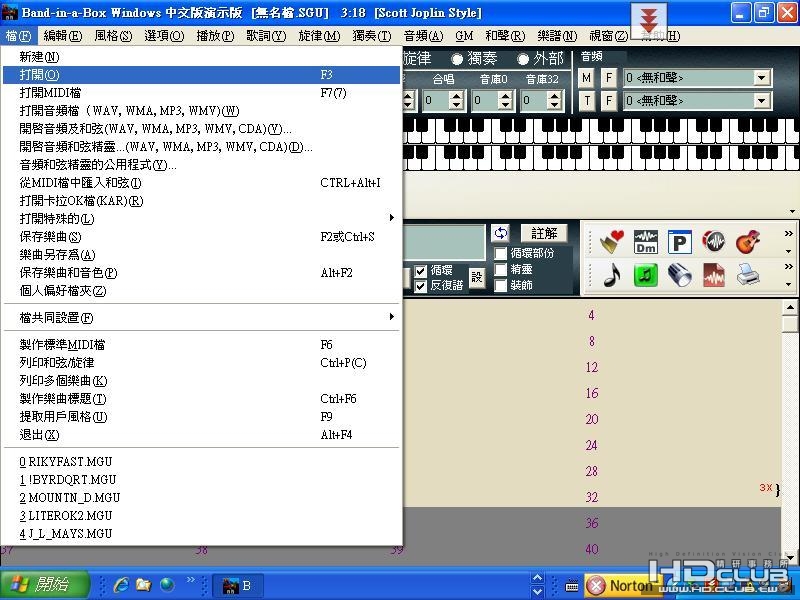Open favorite songs folder icon with heart
800x600 pixels.
[612, 242]
